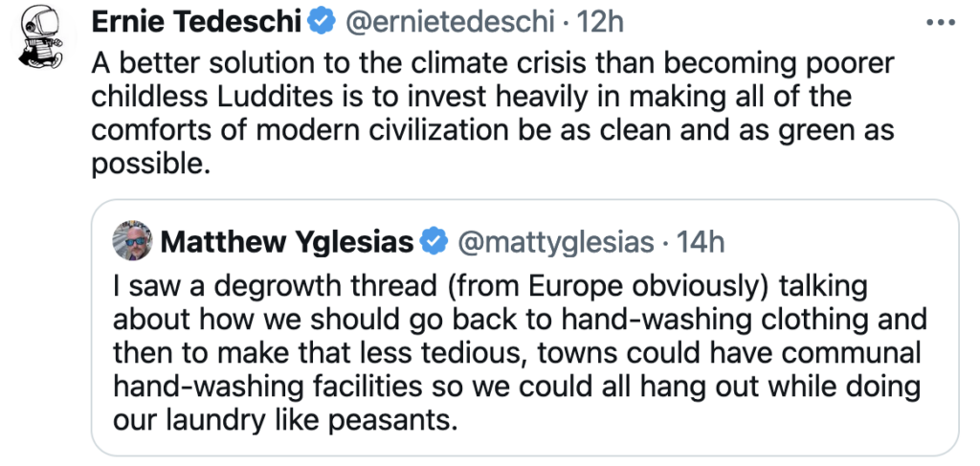Open the quoted tweet about degrowth thread
This screenshot has width=980, height=466.
click(517, 354)
